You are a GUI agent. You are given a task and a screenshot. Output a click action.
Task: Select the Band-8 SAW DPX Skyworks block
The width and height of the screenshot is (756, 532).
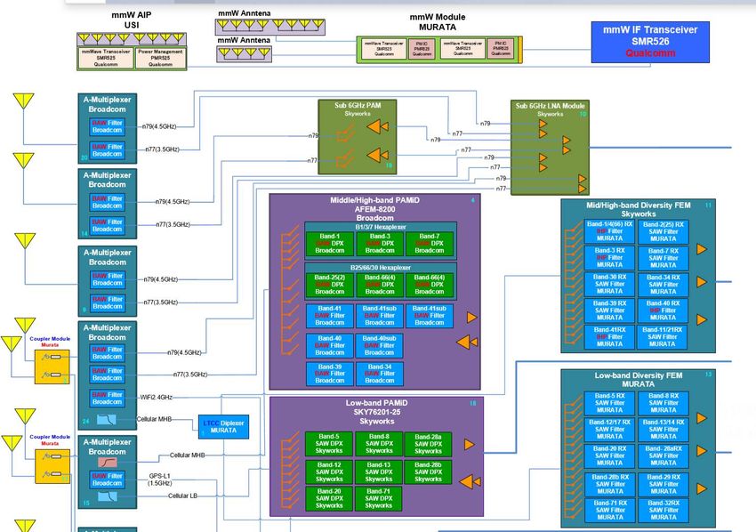tap(379, 444)
